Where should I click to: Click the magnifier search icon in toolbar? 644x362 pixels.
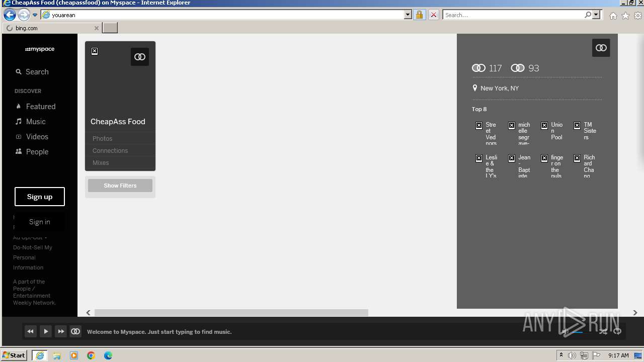point(588,15)
